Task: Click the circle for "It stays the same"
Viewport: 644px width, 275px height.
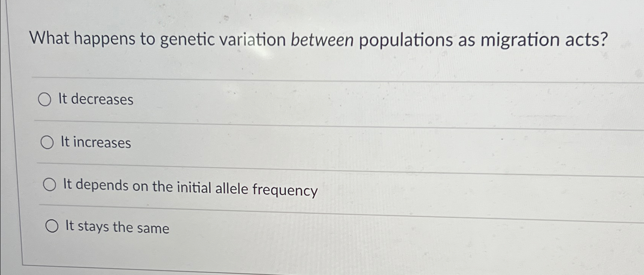Action: (52, 226)
